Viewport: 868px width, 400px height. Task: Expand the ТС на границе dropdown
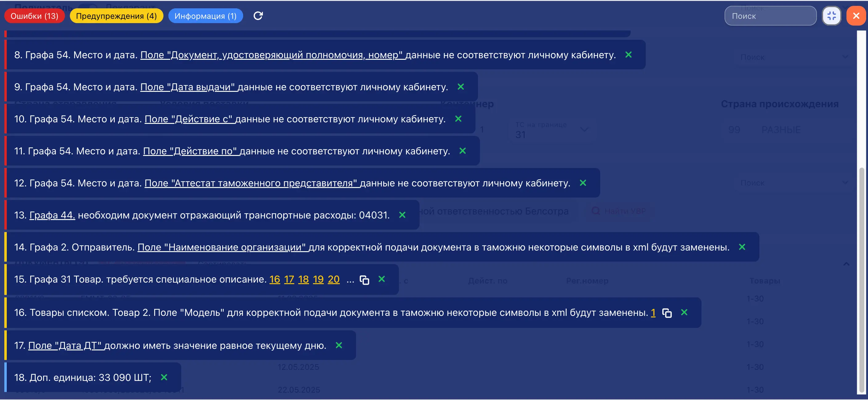pos(584,129)
